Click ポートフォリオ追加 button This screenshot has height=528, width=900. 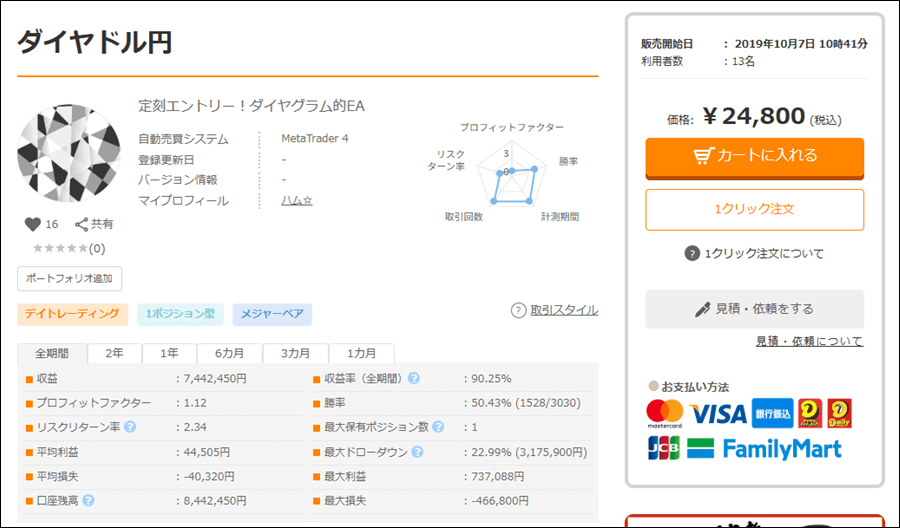70,278
